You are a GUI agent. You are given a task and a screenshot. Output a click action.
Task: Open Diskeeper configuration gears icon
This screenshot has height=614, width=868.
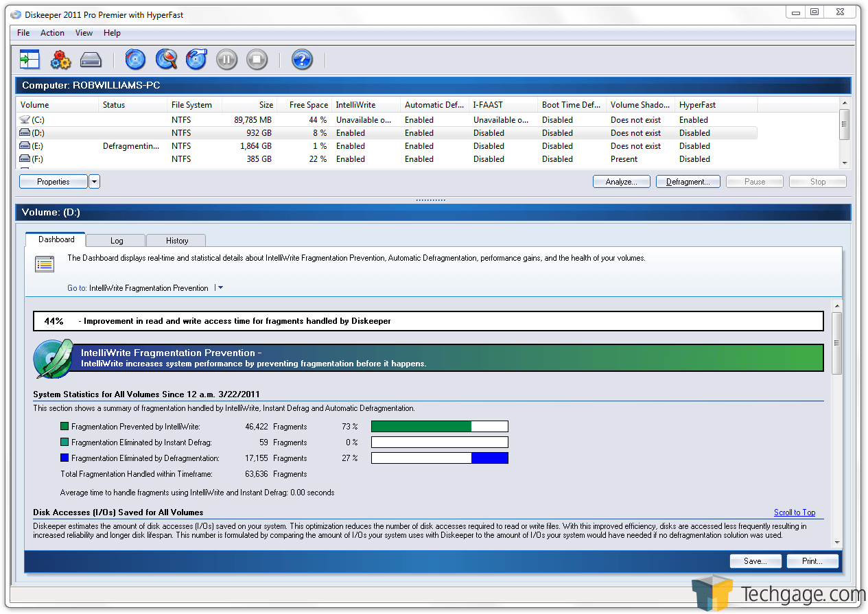[60, 60]
